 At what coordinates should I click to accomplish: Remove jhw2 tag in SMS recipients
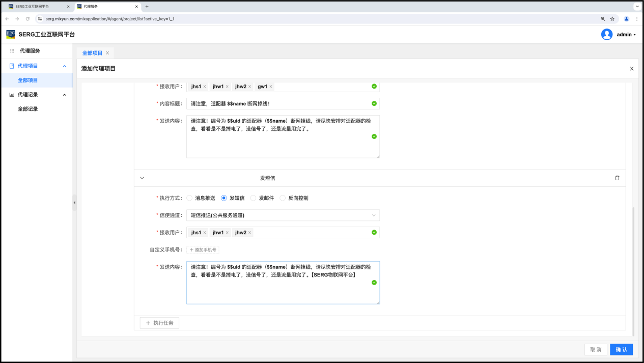pos(249,233)
